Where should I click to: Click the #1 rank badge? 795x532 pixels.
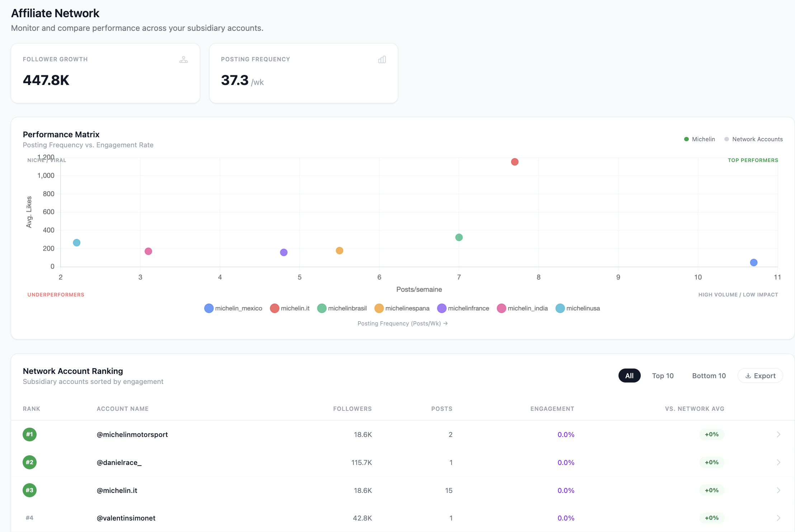(29, 434)
